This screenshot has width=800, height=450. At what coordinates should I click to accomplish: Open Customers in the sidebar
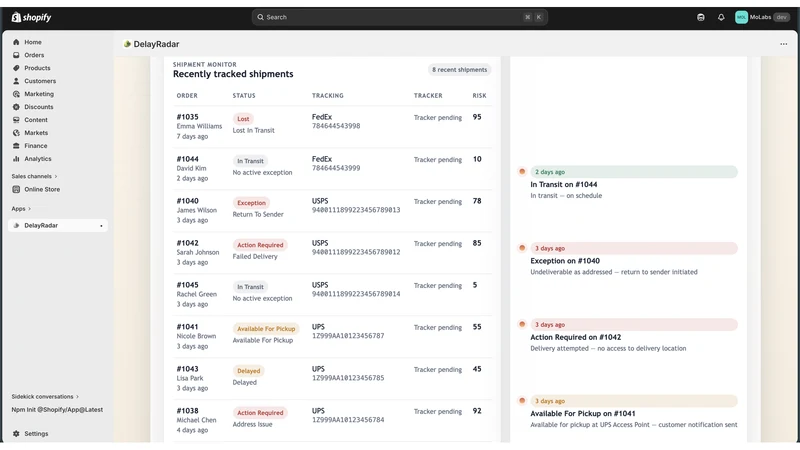[40, 81]
